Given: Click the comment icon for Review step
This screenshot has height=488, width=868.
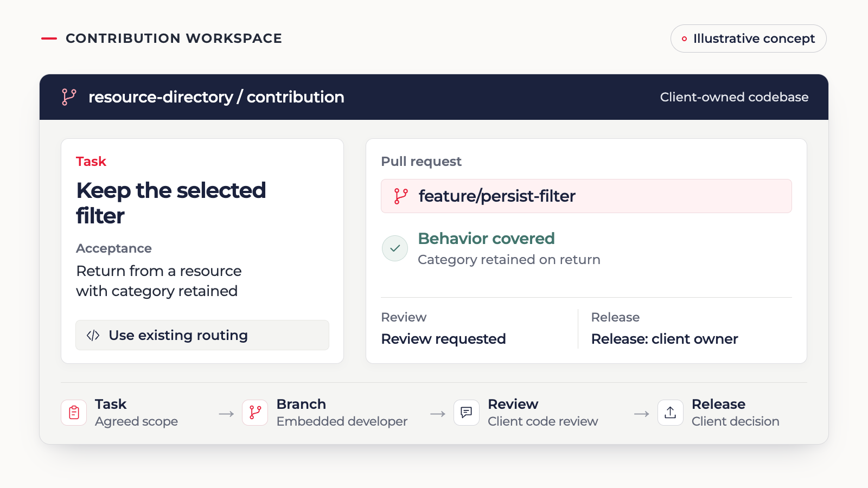Looking at the screenshot, I should pyautogui.click(x=467, y=413).
